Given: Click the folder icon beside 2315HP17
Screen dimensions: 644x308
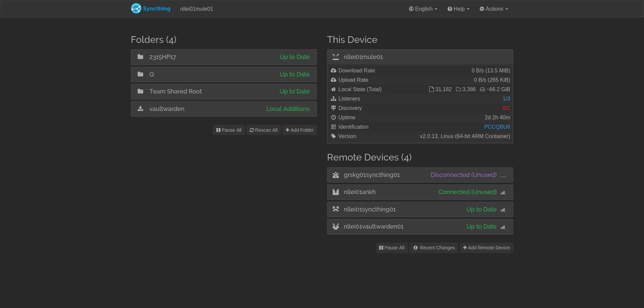Looking at the screenshot, I should click(141, 57).
